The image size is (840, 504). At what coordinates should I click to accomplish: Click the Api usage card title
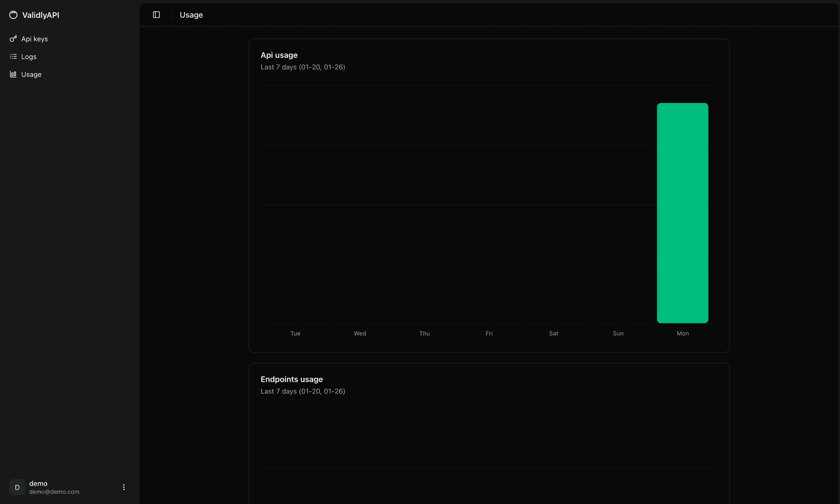279,55
